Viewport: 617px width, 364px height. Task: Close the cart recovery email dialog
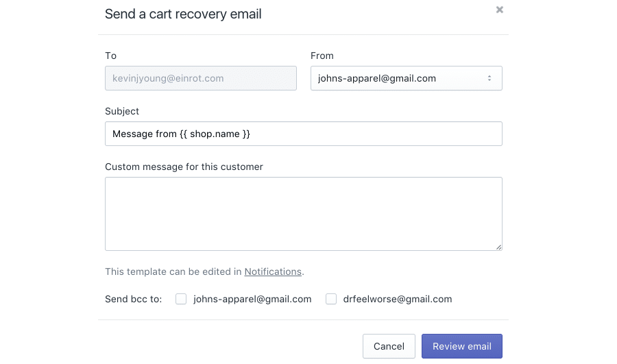tap(500, 10)
